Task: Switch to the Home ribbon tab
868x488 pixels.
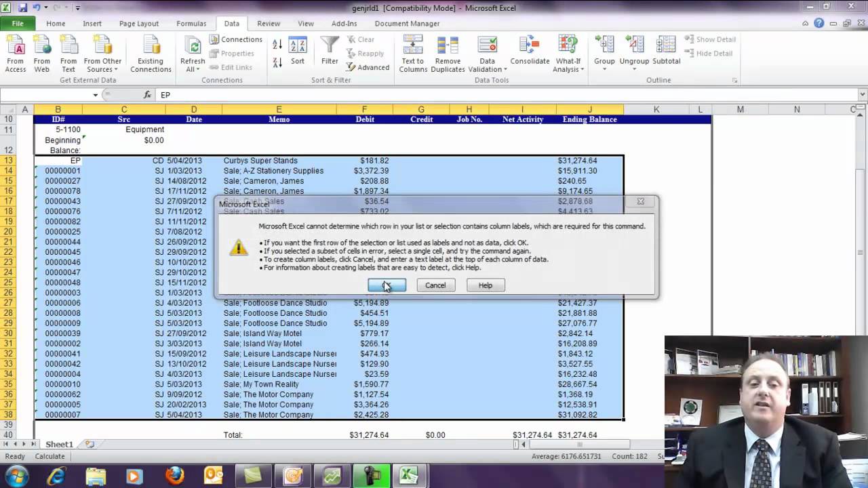Action: (56, 23)
